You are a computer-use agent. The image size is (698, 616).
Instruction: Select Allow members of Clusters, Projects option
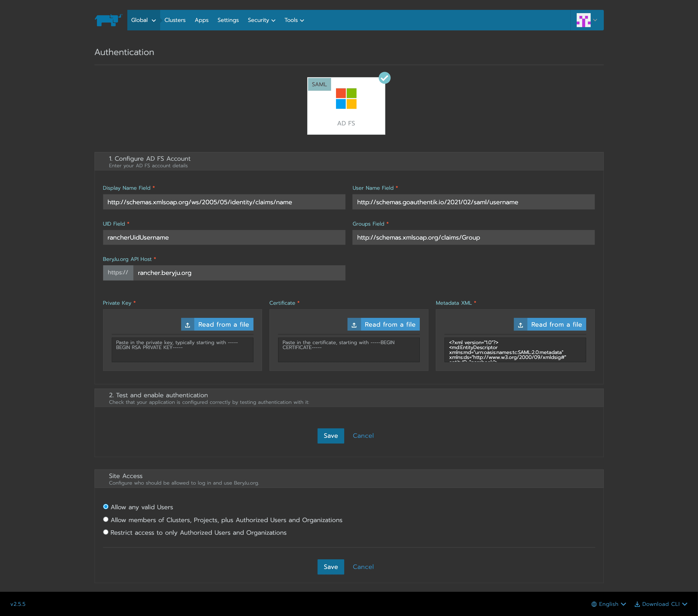106,519
